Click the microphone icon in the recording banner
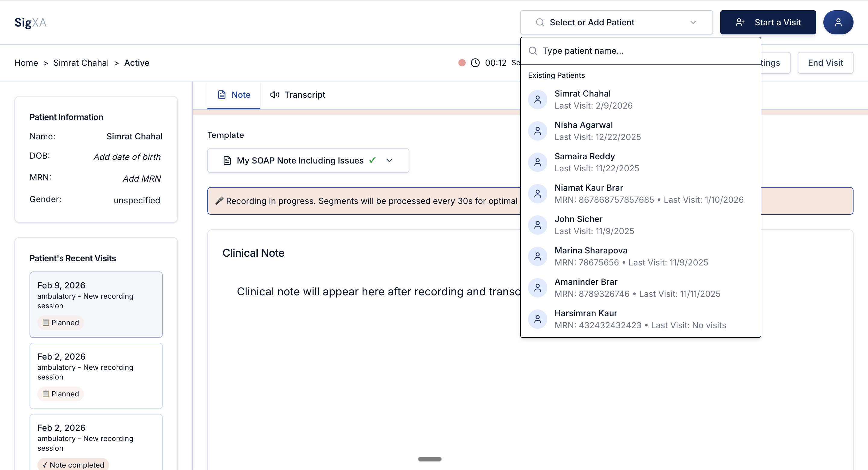Viewport: 868px width, 470px height. 219,201
